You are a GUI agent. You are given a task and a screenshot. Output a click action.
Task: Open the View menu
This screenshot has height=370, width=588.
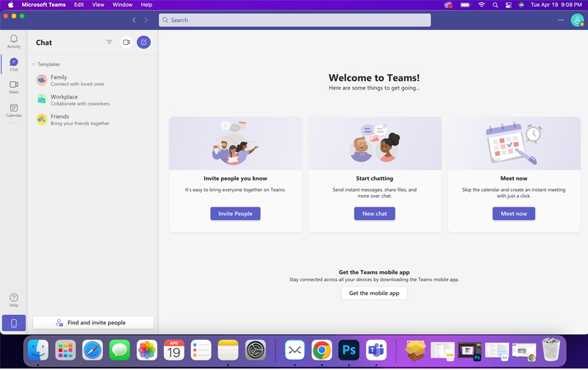[98, 5]
